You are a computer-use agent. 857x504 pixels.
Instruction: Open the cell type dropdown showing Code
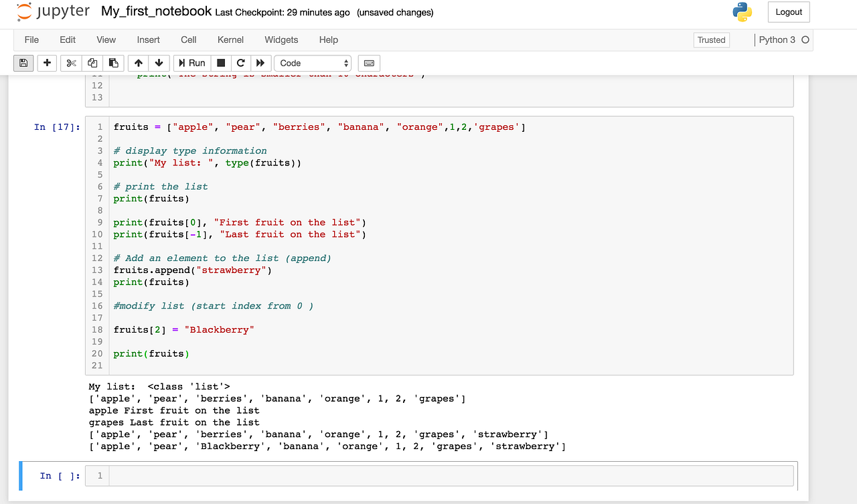point(312,62)
